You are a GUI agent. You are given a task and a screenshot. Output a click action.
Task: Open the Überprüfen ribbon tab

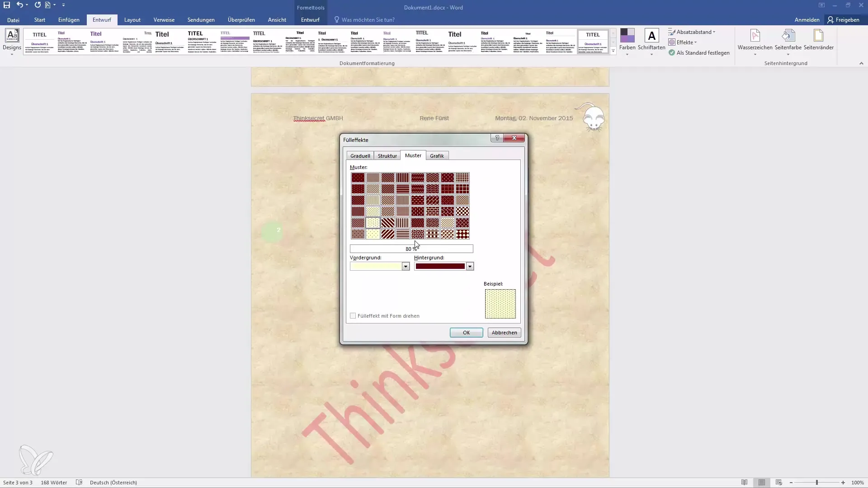click(x=241, y=20)
